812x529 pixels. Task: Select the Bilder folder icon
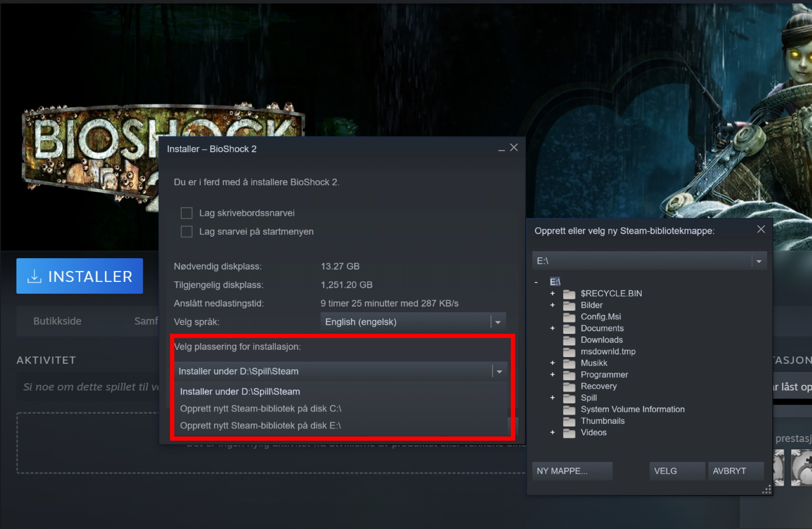tap(569, 305)
